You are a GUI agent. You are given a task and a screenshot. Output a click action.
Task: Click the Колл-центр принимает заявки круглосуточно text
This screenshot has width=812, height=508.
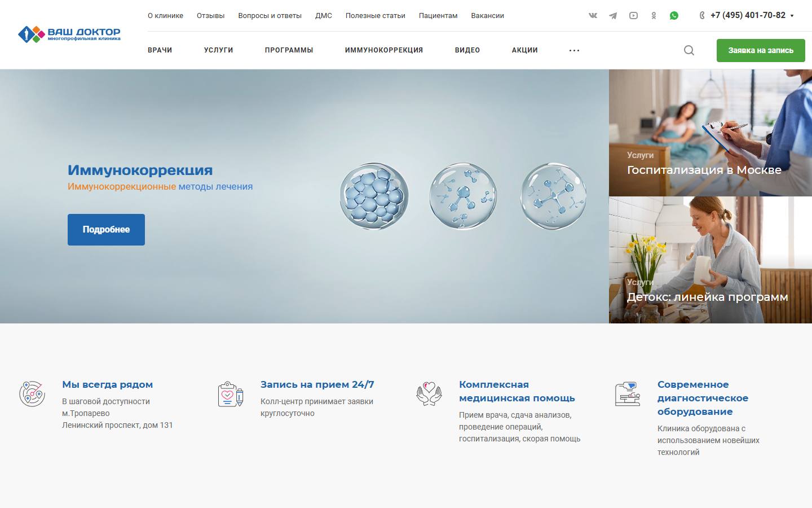tap(317, 408)
